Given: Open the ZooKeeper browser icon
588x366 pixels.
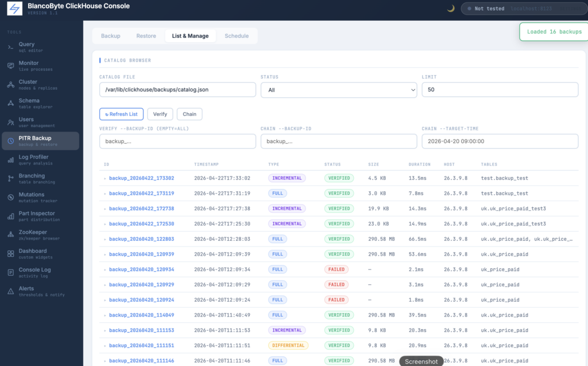Looking at the screenshot, I should [x=10, y=235].
